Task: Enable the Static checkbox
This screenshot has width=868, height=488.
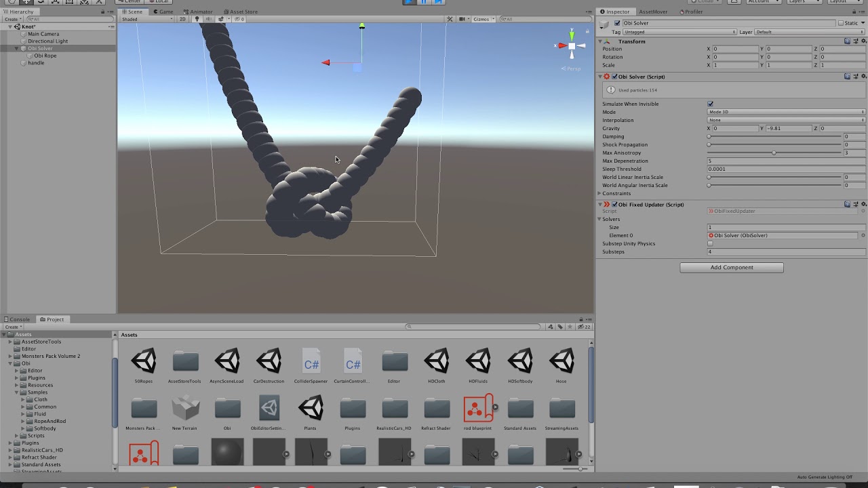Action: 841,23
